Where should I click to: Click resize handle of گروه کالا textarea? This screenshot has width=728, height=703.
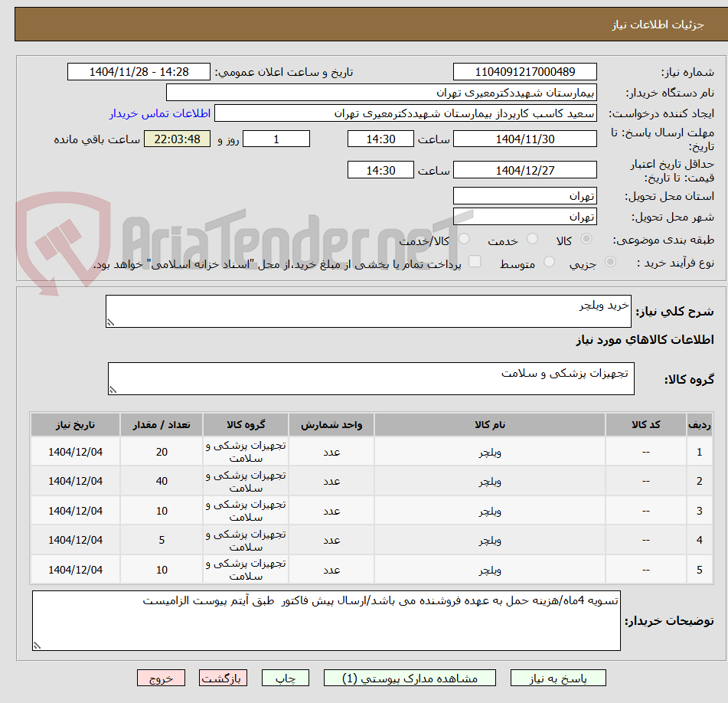(x=113, y=390)
